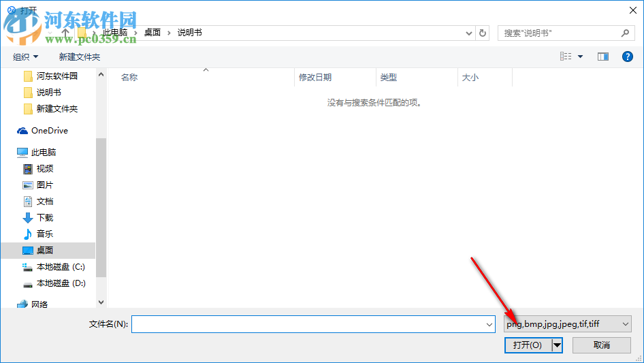This screenshot has height=363, width=644.
Task: Expand the path chevron after 此电脑
Action: (x=135, y=33)
